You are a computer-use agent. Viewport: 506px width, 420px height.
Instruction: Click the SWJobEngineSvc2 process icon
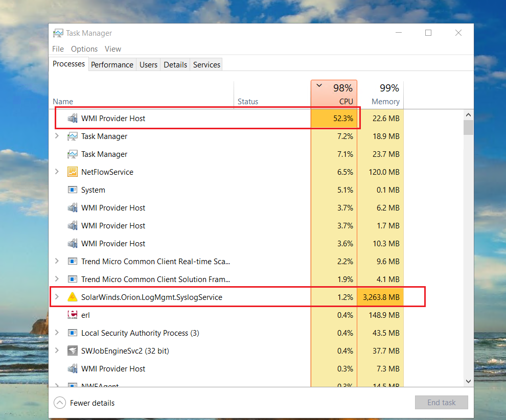click(72, 351)
